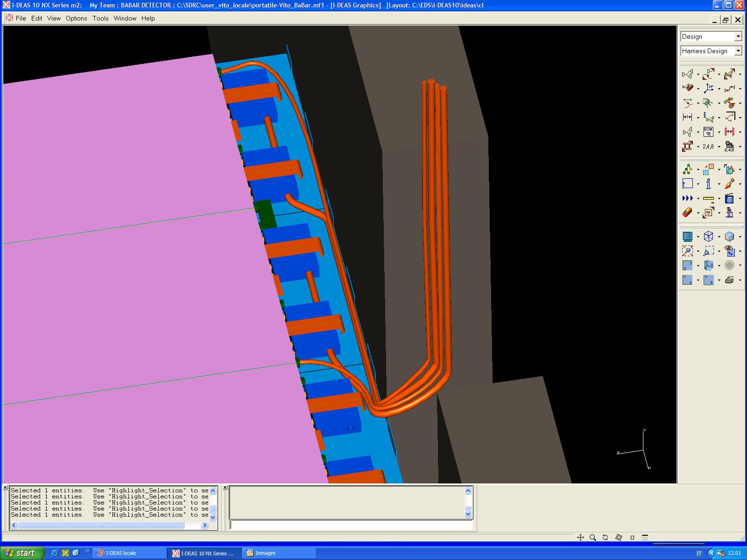Viewport: 747px width, 560px height.
Task: Select the 2,4,8 text-only tool
Action: pos(708,147)
